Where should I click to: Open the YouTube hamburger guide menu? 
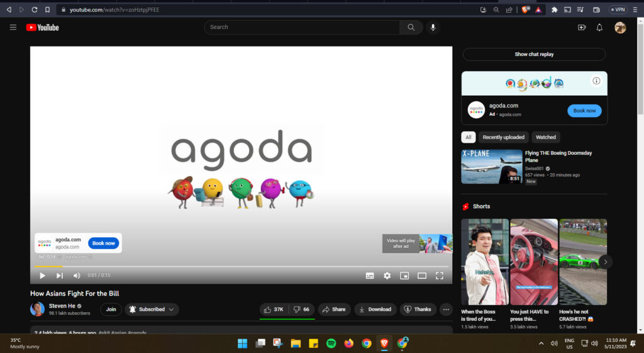[x=13, y=27]
